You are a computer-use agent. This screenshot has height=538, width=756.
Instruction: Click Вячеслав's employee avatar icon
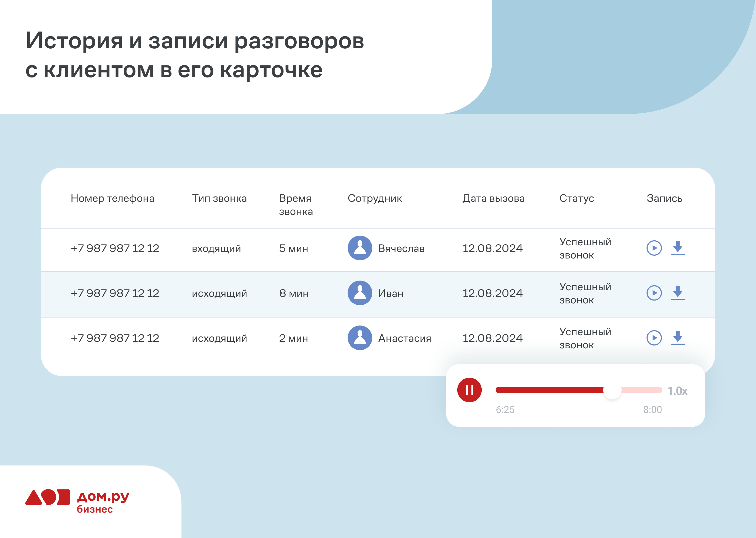pos(360,248)
